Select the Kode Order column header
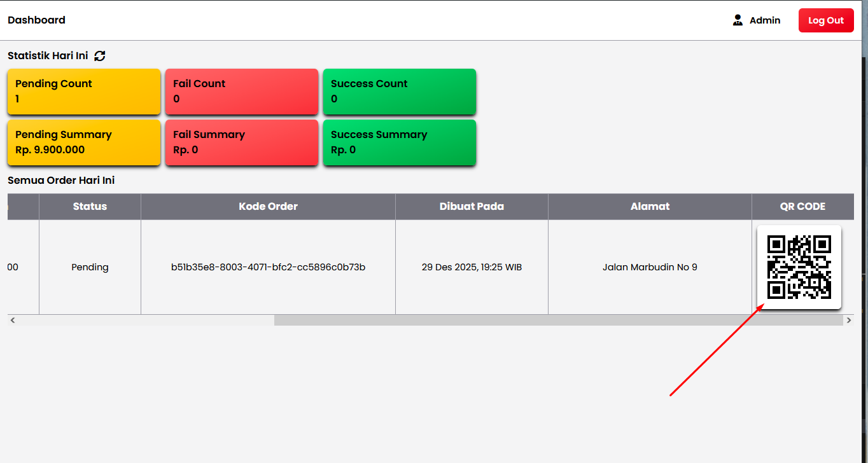 (267, 206)
